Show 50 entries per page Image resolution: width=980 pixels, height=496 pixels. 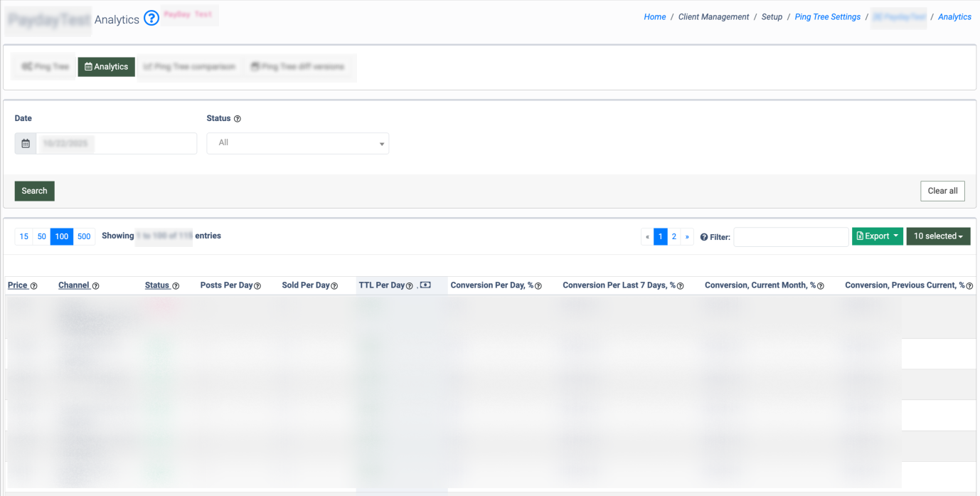tap(42, 236)
